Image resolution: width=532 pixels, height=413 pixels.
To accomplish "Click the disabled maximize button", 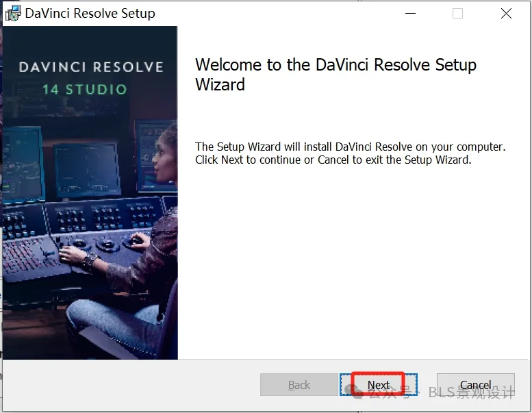I will coord(457,14).
